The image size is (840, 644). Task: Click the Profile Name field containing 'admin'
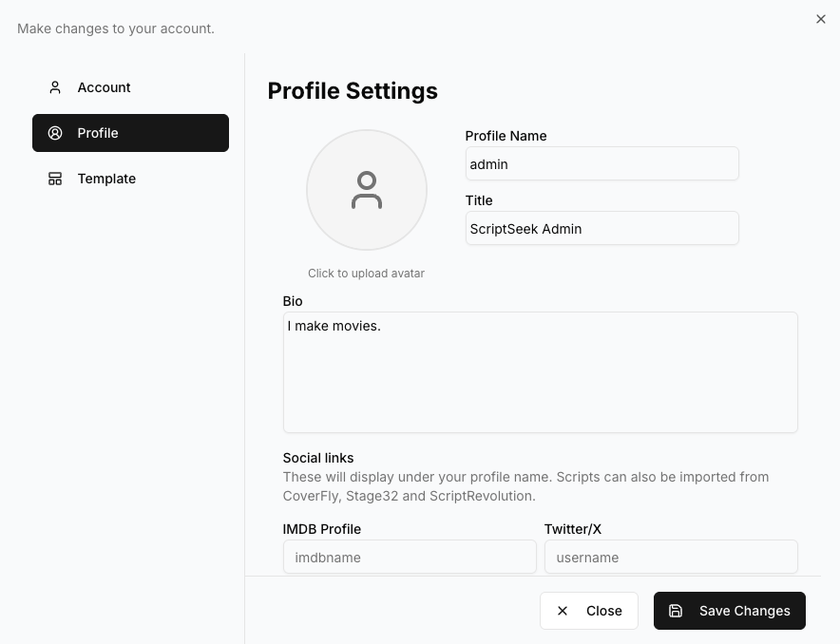pyautogui.click(x=601, y=163)
